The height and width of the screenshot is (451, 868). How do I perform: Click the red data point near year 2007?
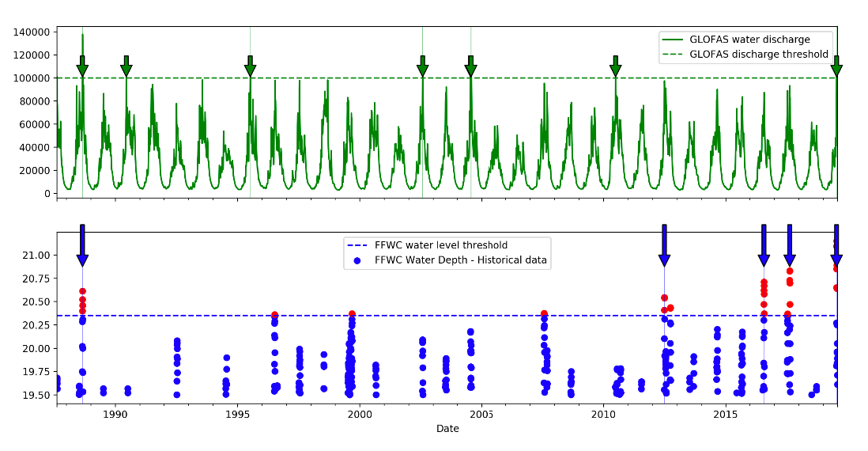point(544,314)
